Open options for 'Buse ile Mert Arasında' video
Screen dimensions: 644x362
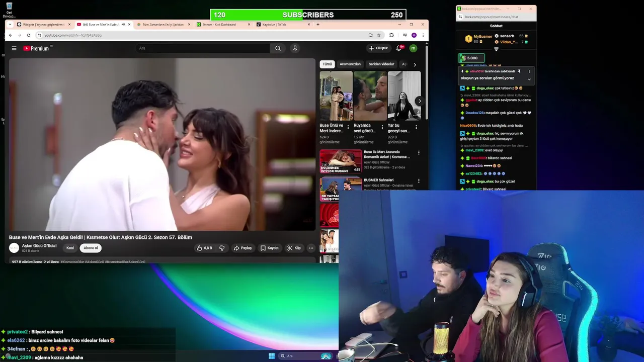[419, 153]
